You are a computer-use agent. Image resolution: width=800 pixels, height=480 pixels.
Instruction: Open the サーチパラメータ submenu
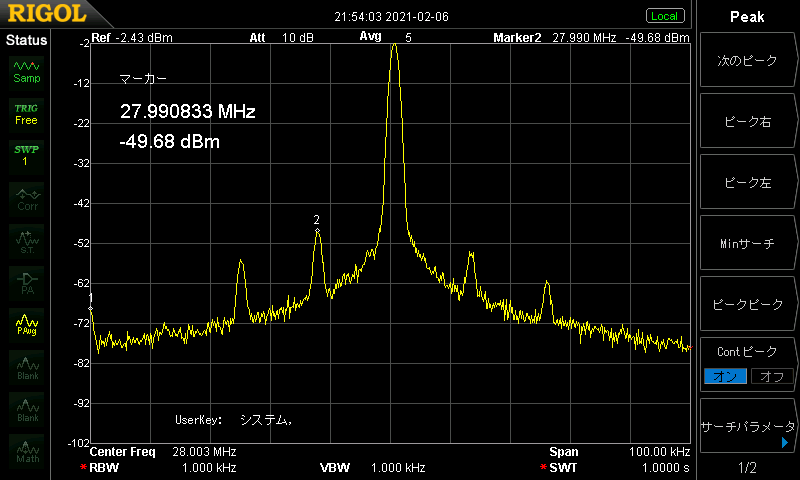747,426
